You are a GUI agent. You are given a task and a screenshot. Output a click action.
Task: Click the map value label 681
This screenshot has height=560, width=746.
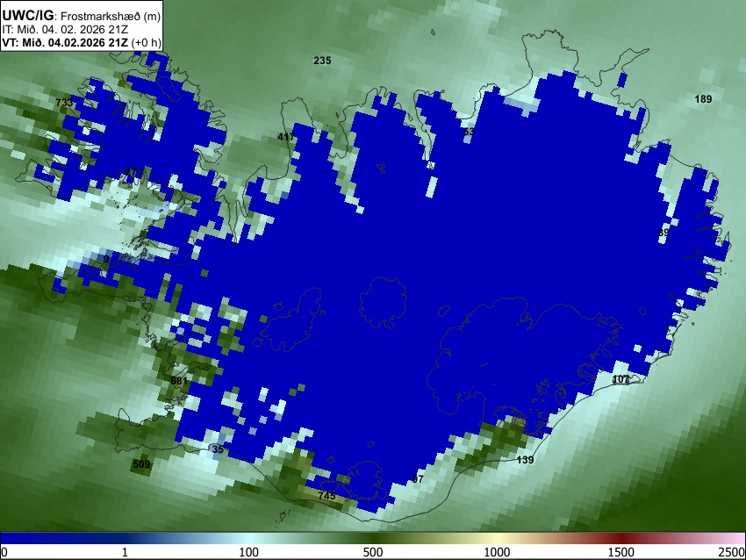click(x=179, y=381)
